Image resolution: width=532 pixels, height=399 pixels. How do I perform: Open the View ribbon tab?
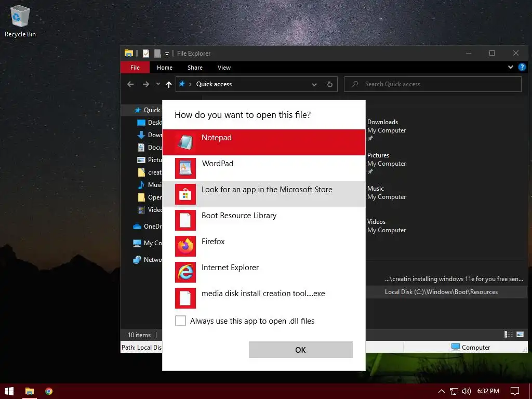[x=224, y=68]
